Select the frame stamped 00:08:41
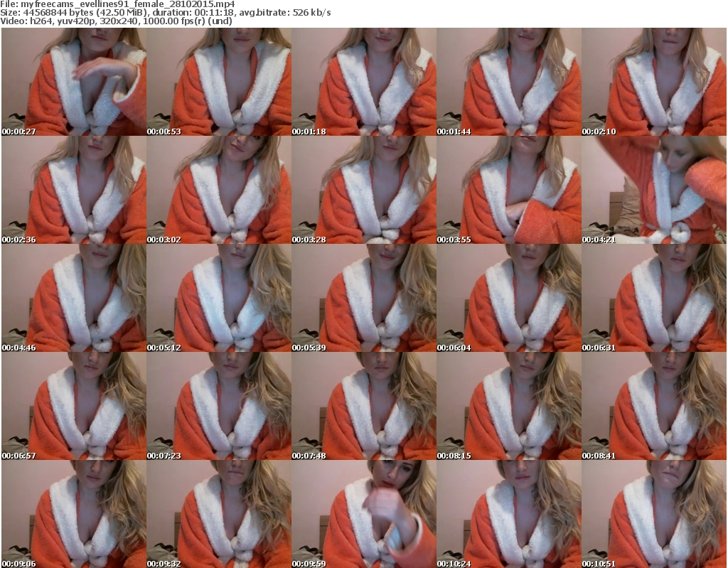The image size is (728, 568). pyautogui.click(x=654, y=406)
